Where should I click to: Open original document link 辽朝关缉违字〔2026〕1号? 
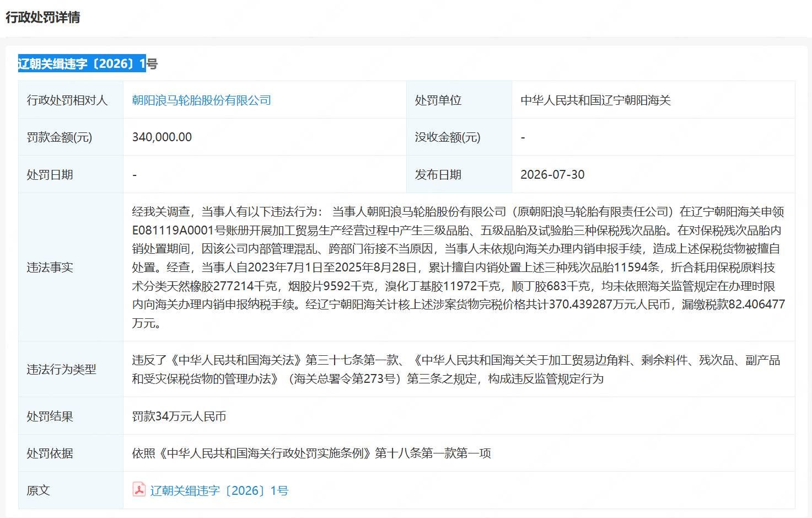coord(219,490)
